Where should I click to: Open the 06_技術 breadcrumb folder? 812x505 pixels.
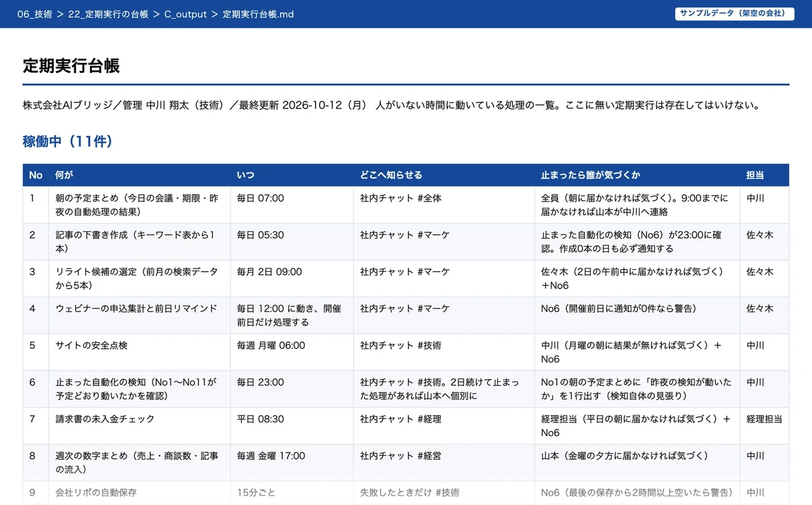pyautogui.click(x=35, y=14)
